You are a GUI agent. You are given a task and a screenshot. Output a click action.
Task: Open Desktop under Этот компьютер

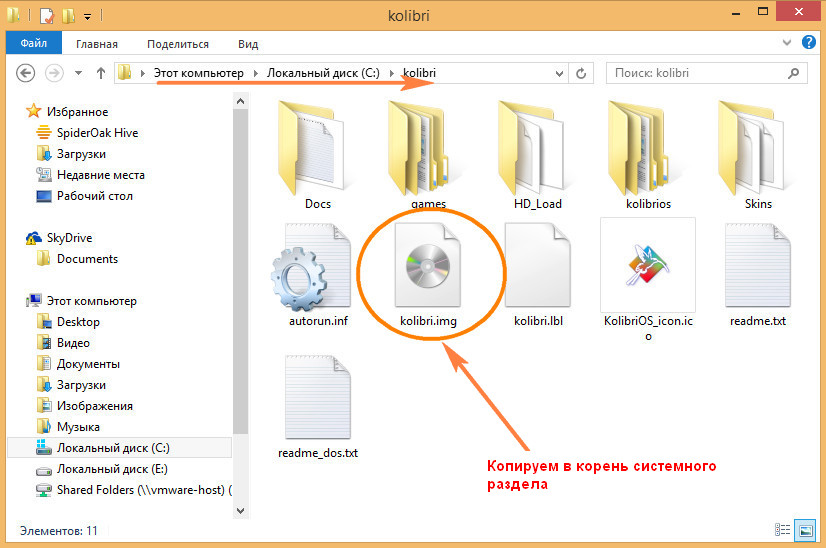point(78,322)
